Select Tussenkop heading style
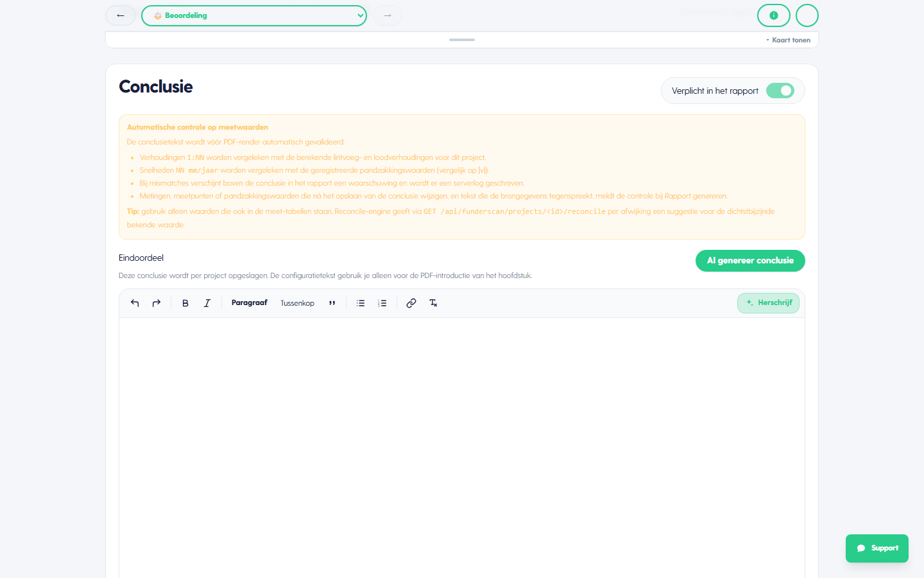924x578 pixels. click(297, 303)
